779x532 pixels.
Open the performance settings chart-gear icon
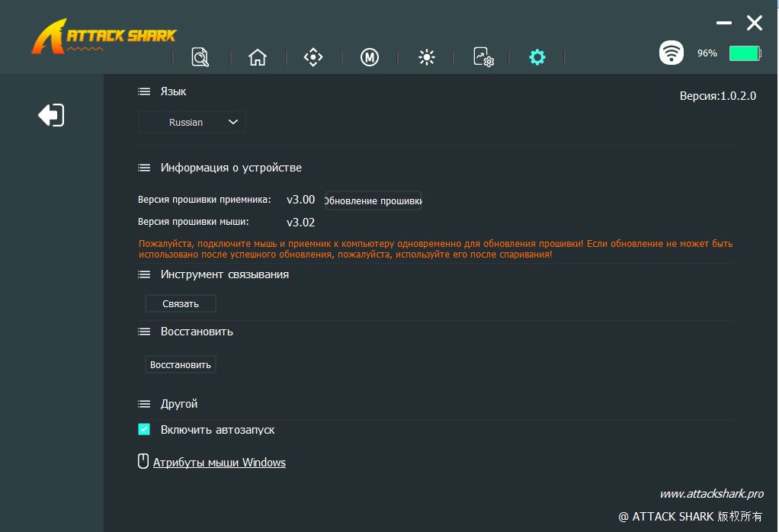point(483,57)
